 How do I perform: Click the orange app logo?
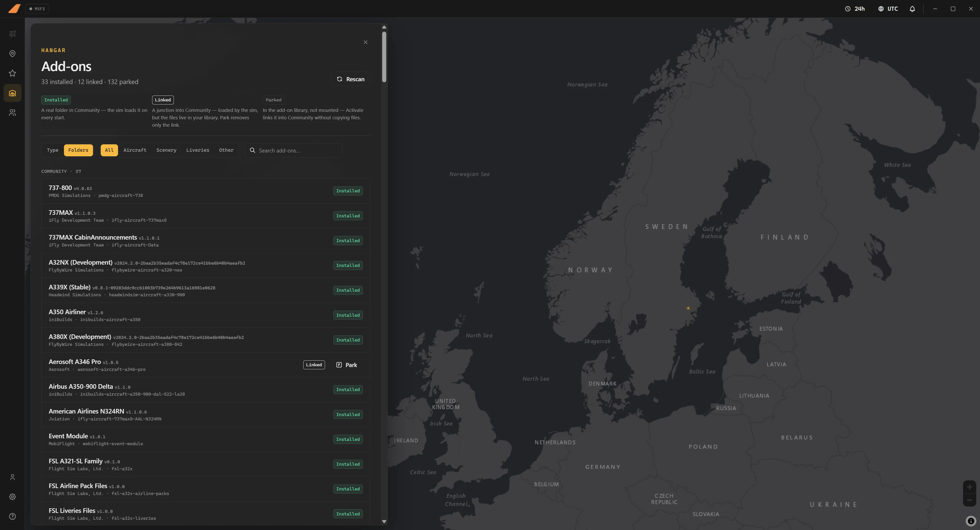pyautogui.click(x=14, y=8)
